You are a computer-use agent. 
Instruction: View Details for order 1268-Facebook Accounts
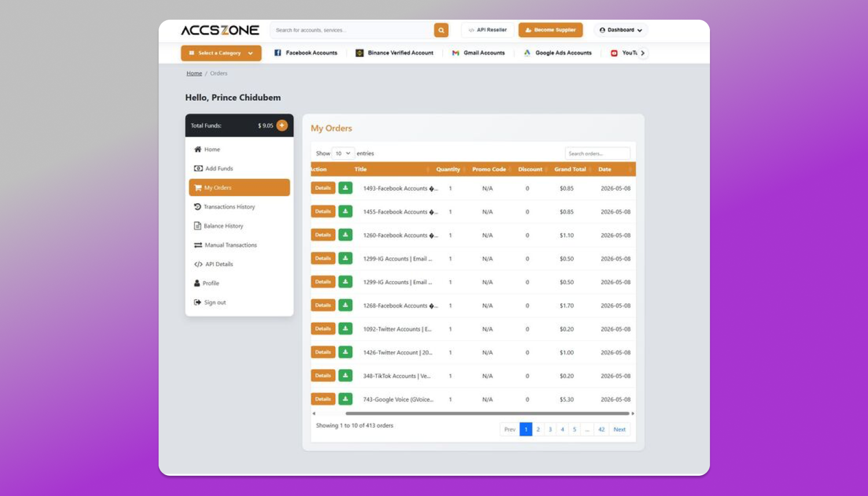tap(323, 306)
